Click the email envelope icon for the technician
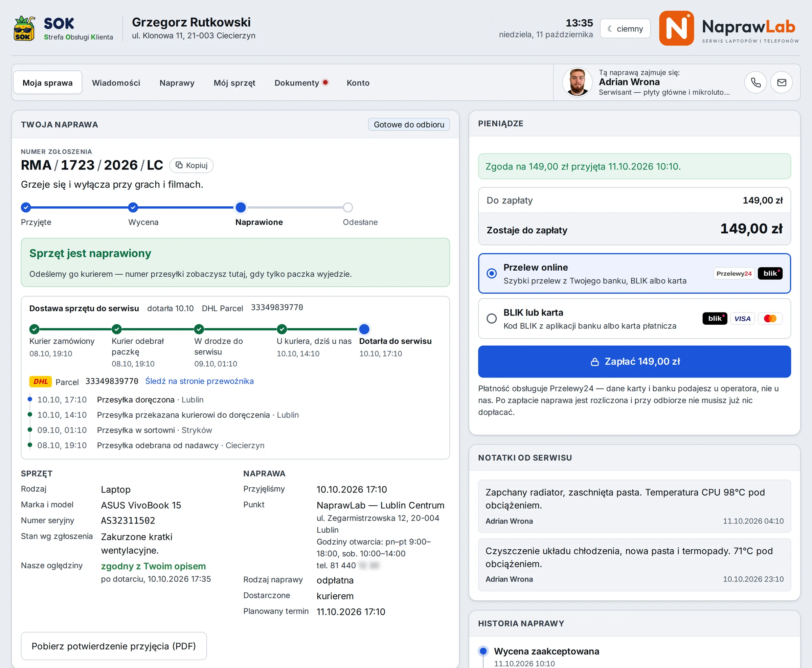The image size is (812, 668). coord(781,82)
